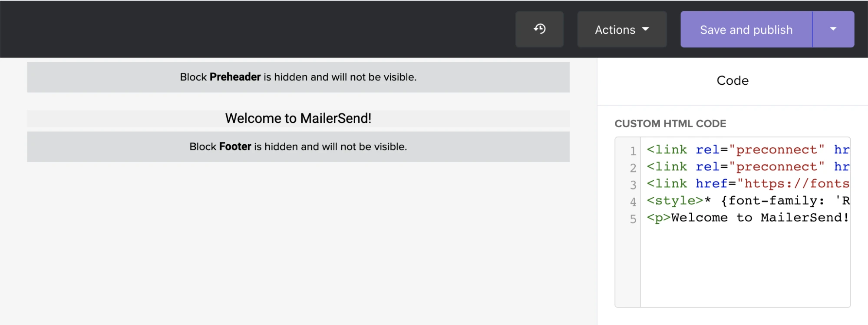Click the fonts href link code line
868x325 pixels.
click(747, 184)
